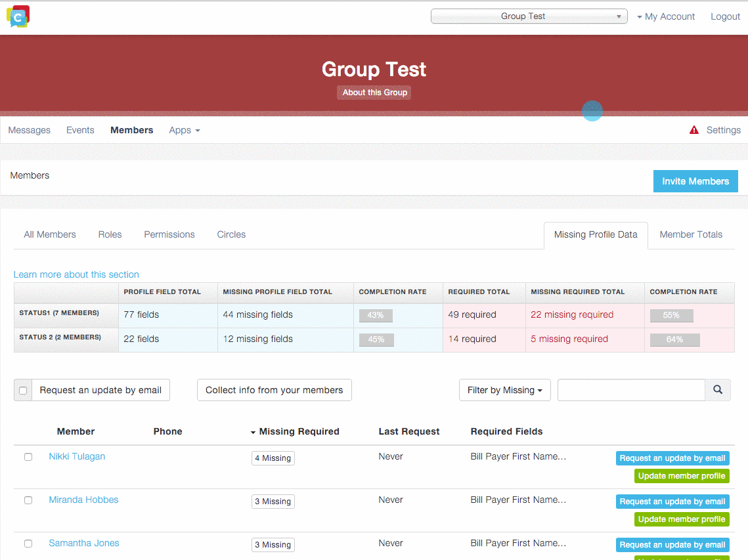Screen dimensions: 748x560
Task: Click the 'STATUS1 (7 MEMBERS)' row header
Action: (66, 315)
